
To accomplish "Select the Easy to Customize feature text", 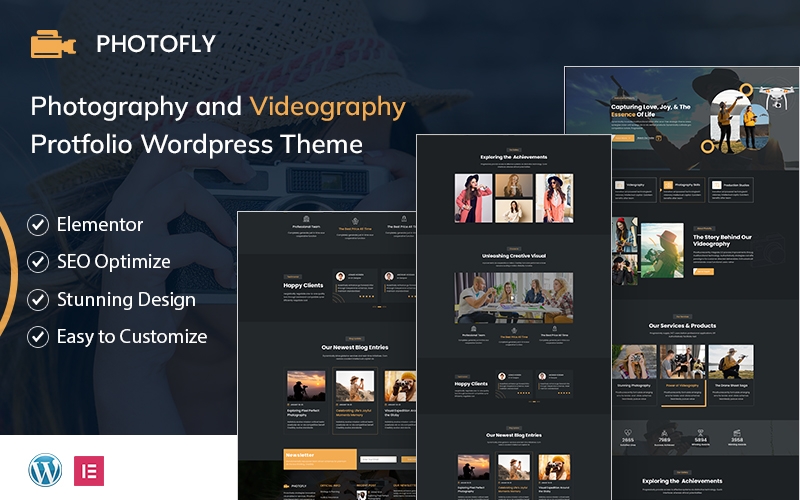I will click(x=132, y=337).
